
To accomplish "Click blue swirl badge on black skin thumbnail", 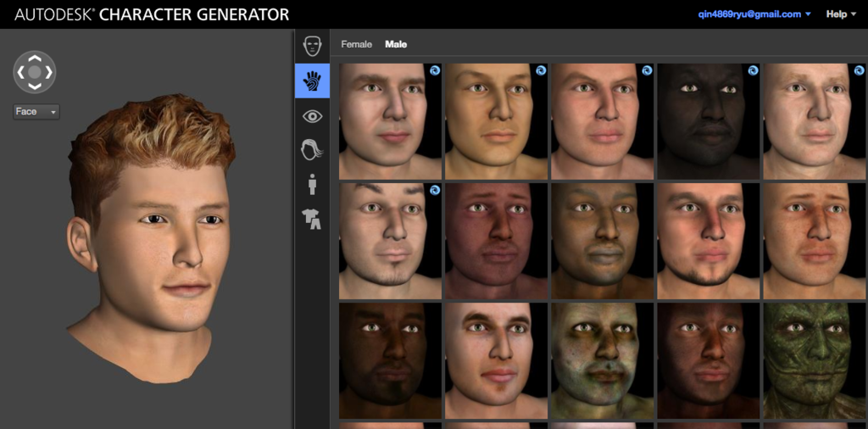I will coord(753,70).
